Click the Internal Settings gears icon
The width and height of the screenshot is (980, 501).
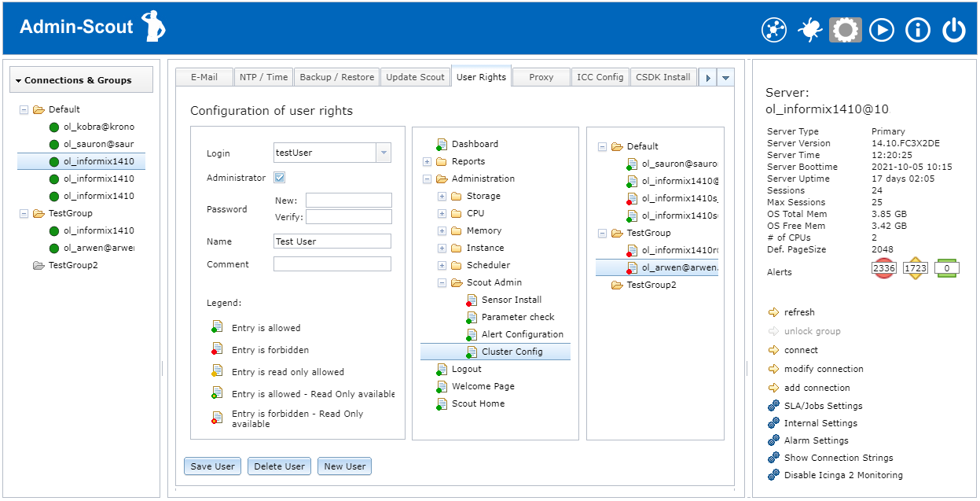pos(773,424)
